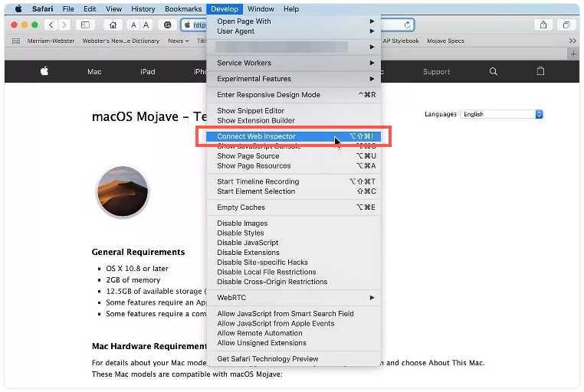Decrease text size with small A
The width and height of the screenshot is (584, 392).
pyautogui.click(x=133, y=25)
